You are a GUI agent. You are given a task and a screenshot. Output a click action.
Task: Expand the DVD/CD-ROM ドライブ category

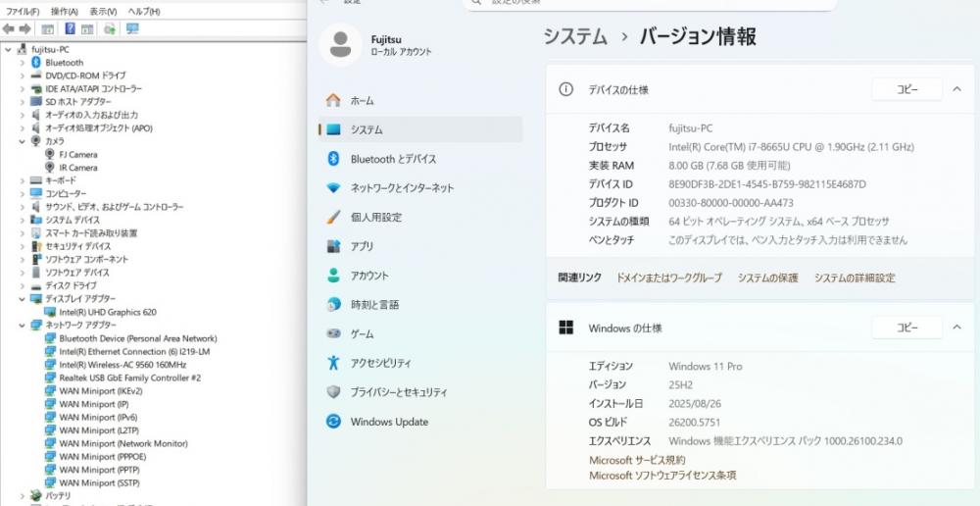[x=22, y=76]
